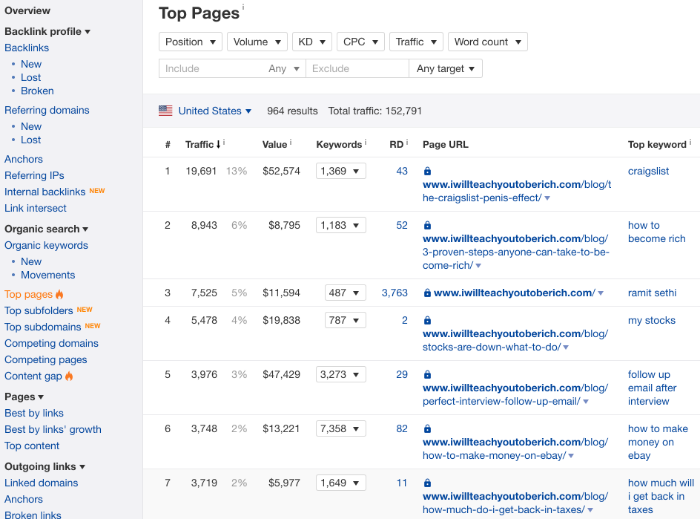Image resolution: width=700 pixels, height=519 pixels.
Task: Open the how-to-make-money-on-ebay page URL
Action: pyautogui.click(x=515, y=448)
